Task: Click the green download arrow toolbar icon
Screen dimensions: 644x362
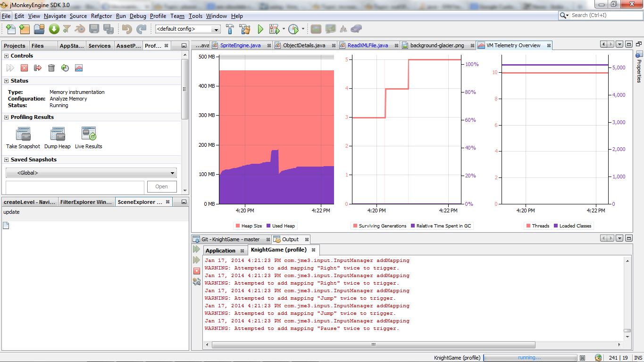Action: 54,29
